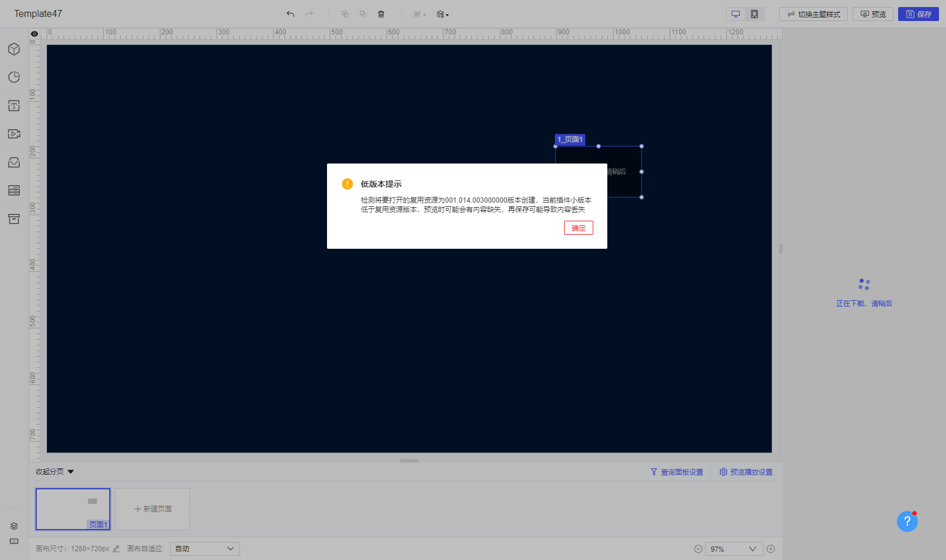This screenshot has height=560, width=946.
Task: Click the zoom out minus icon
Action: click(698, 549)
